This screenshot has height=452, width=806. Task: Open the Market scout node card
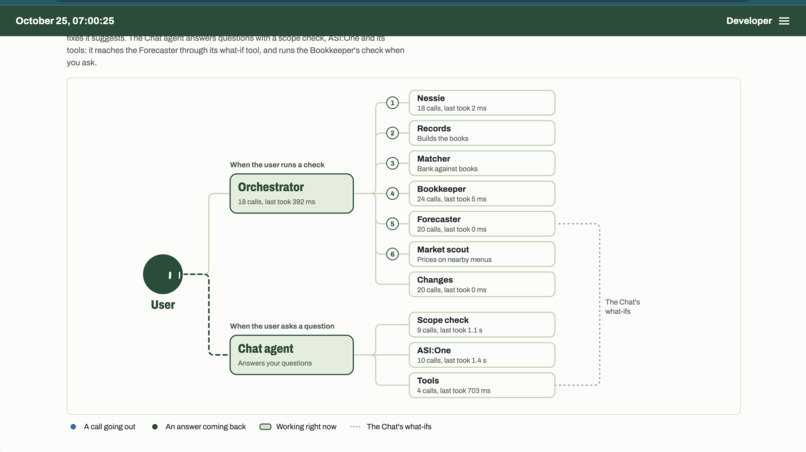pyautogui.click(x=482, y=254)
